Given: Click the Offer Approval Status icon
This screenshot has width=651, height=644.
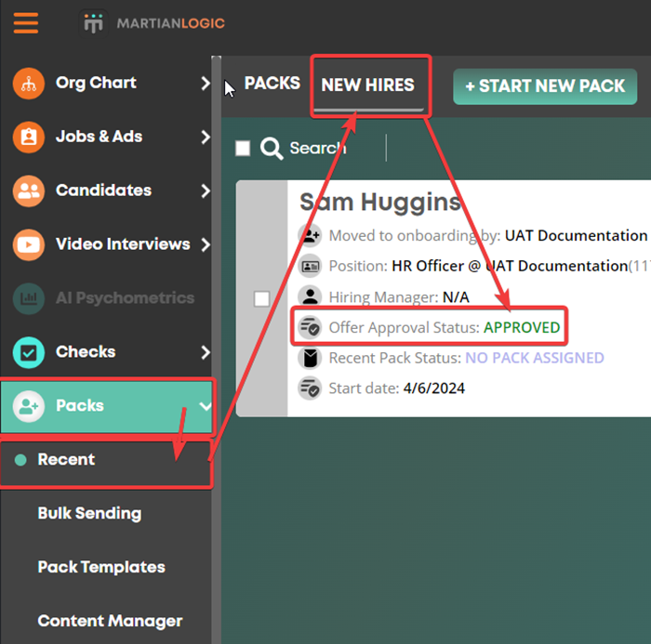Looking at the screenshot, I should [x=310, y=327].
